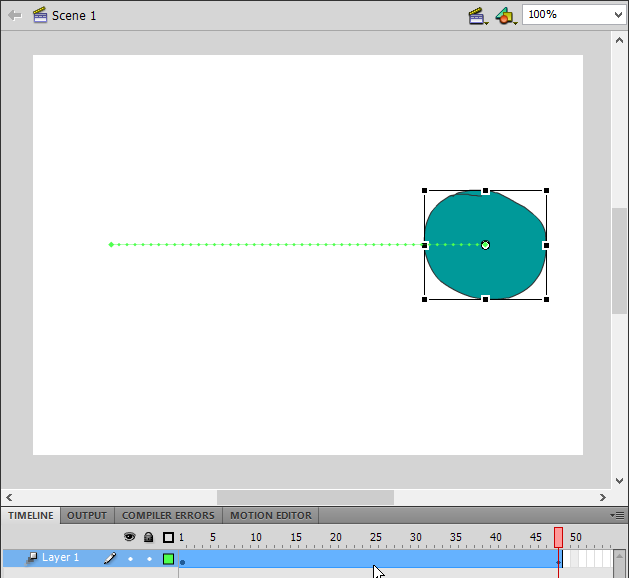Click the stage vertical scrollbar down arrow
Viewport: 629px width, 578px height.
619,481
